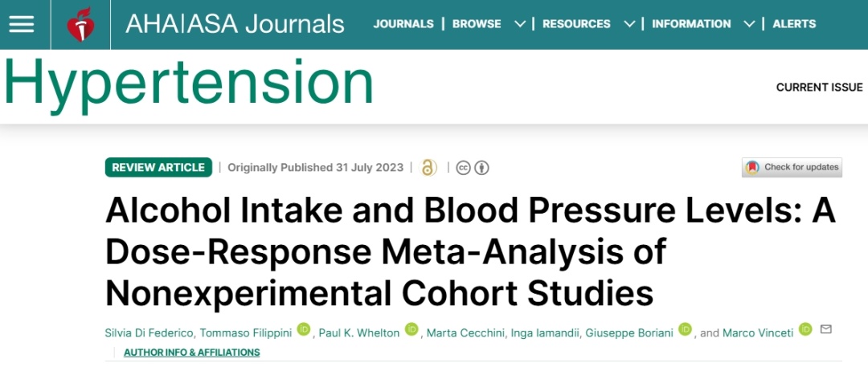
Task: Open the Journals menu item
Action: pos(403,24)
